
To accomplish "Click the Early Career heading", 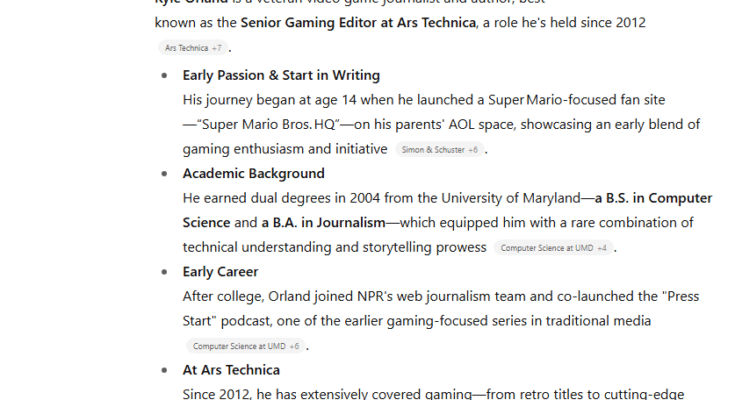I will [x=220, y=272].
